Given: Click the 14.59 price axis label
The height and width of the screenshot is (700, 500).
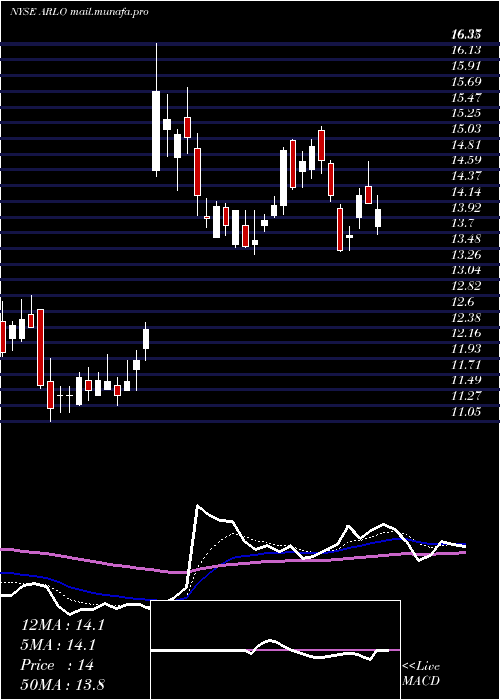Looking at the screenshot, I should tap(466, 160).
